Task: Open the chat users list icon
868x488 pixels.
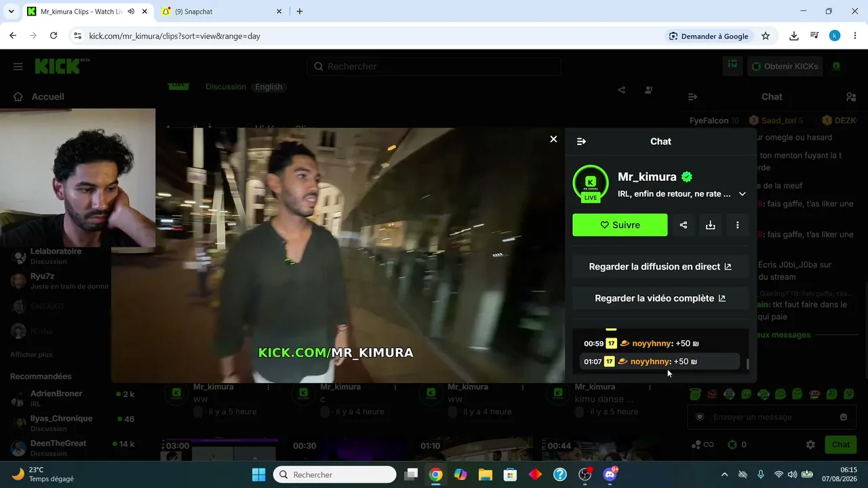Action: (851, 97)
